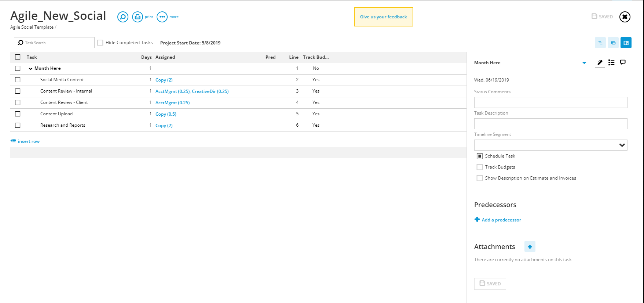644x303 pixels.
Task: Click the plus icon next to Attachments
Action: pyautogui.click(x=530, y=246)
